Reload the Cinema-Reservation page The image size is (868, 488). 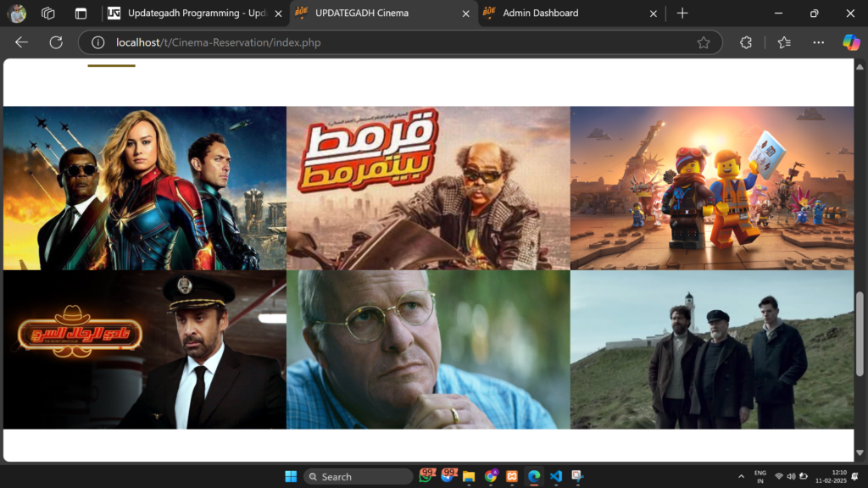(56, 42)
